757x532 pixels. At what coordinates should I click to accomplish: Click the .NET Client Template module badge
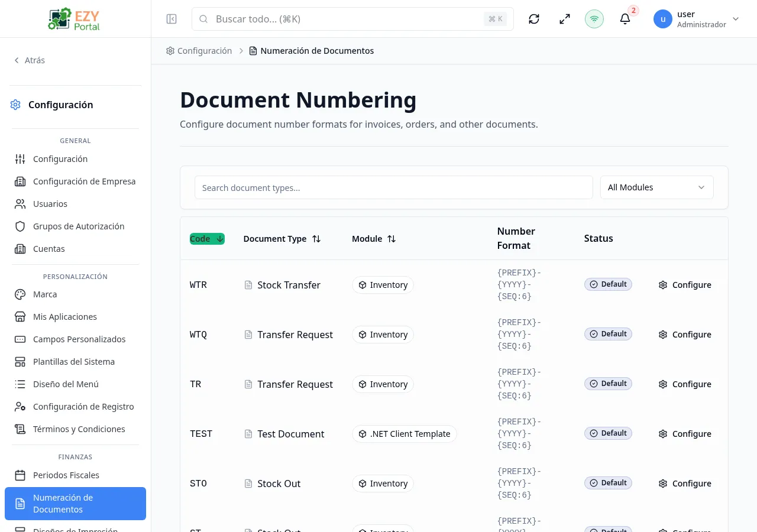pos(404,434)
